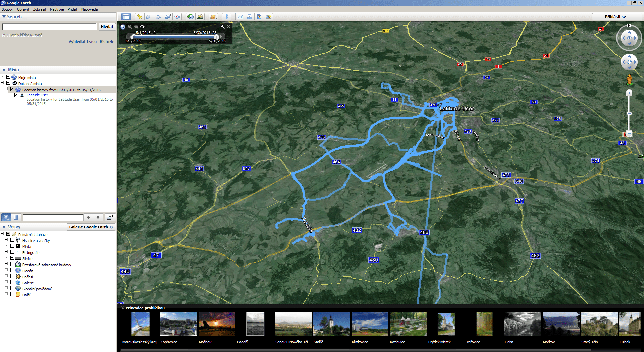The image size is (644, 352).
Task: Show historical imagery clock icon
Action: [x=191, y=17]
